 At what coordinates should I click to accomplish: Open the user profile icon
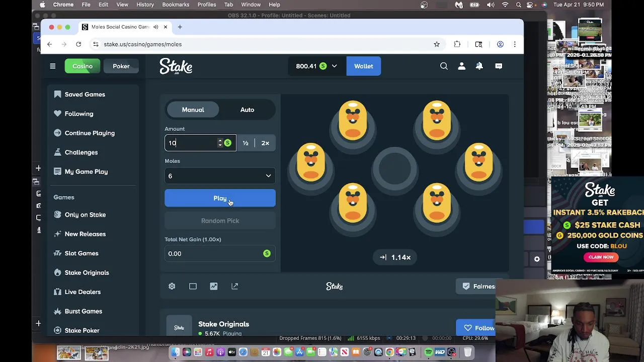[461, 66]
